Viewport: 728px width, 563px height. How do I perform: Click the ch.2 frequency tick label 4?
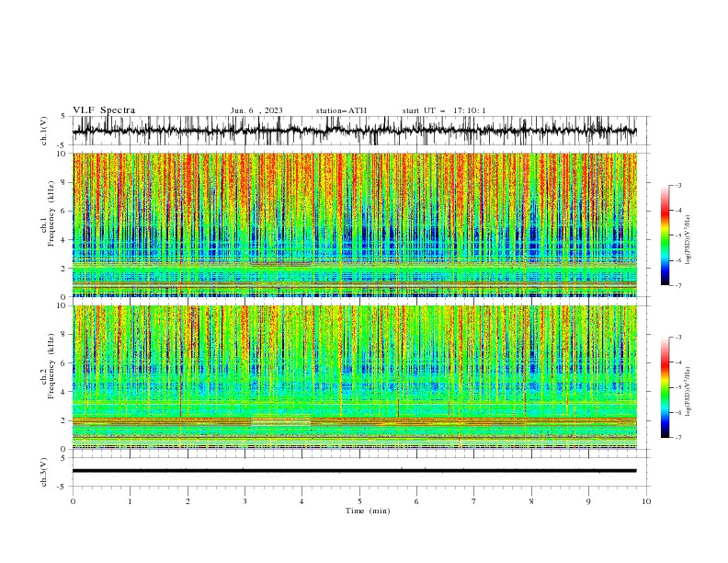click(64, 392)
